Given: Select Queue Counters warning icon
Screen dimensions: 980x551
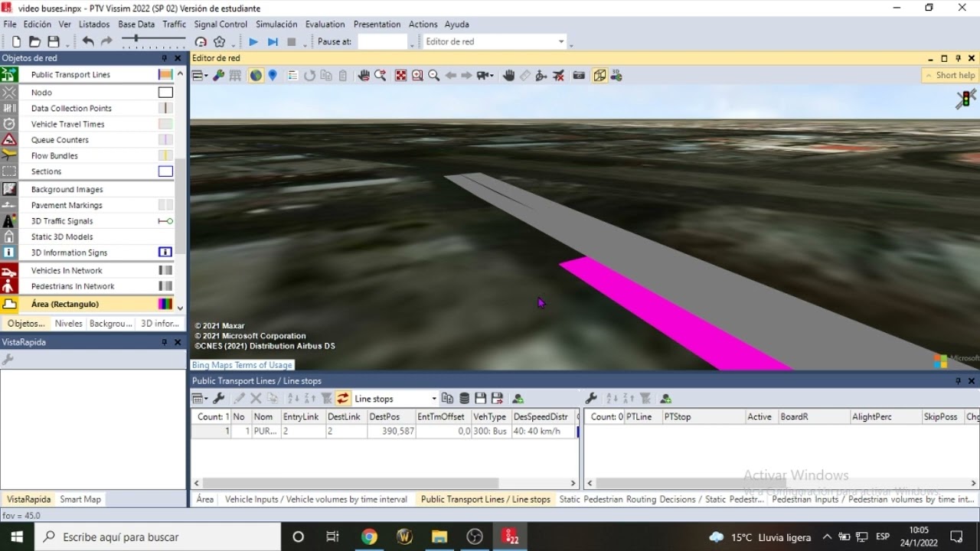Looking at the screenshot, I should [x=9, y=140].
